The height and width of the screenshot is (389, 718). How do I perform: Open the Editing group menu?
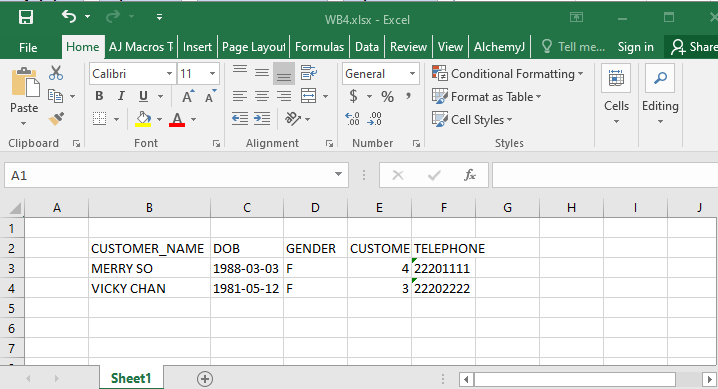click(660, 94)
